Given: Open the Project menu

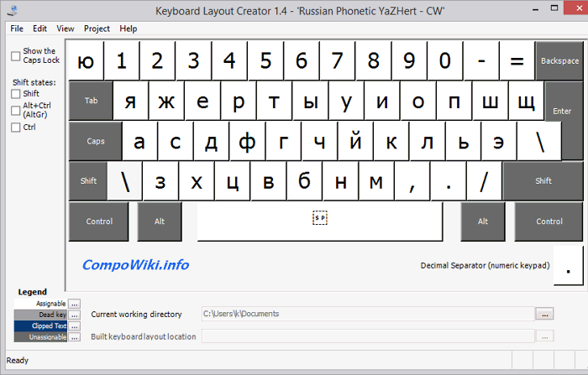Looking at the screenshot, I should point(97,29).
